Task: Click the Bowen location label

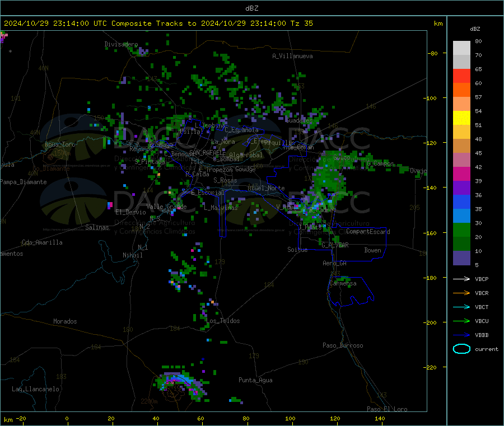Action: [373, 250]
